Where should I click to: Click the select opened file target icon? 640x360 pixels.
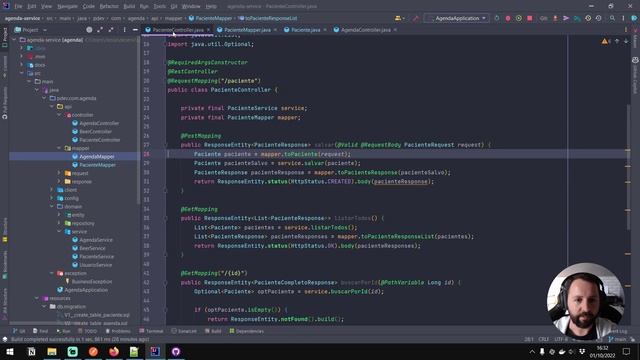pos(89,30)
